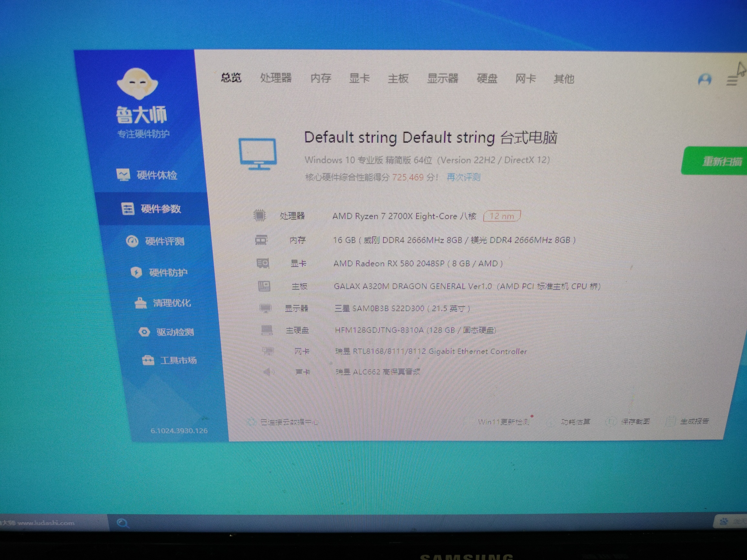This screenshot has height=560, width=747.
Task: Click the 硬件防护 shield icon
Action: 136,272
